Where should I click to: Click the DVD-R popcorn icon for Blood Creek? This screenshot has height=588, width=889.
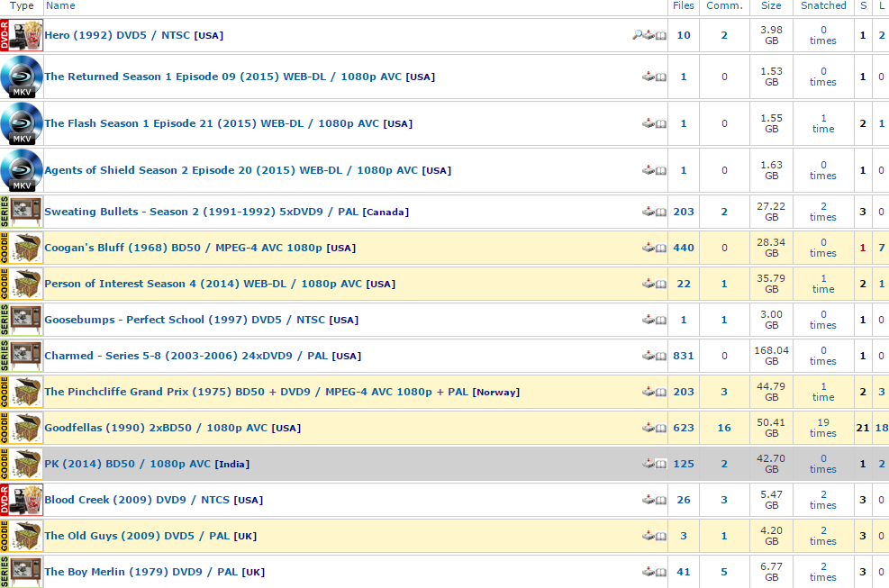[22, 500]
